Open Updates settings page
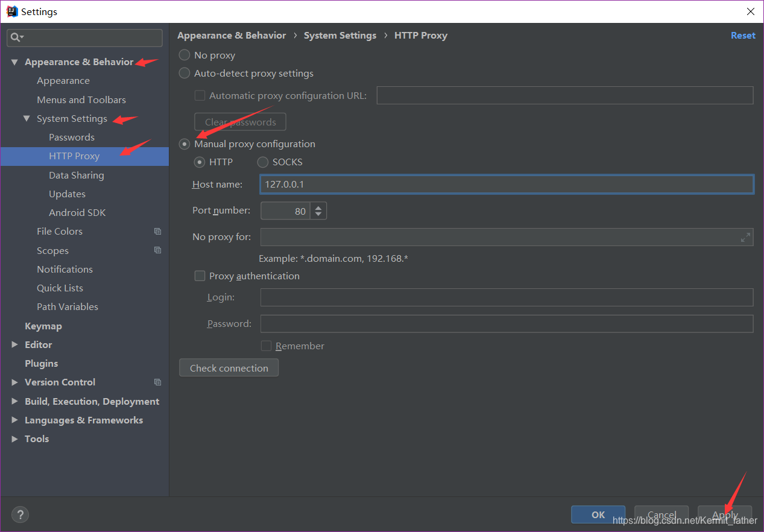 67,194
